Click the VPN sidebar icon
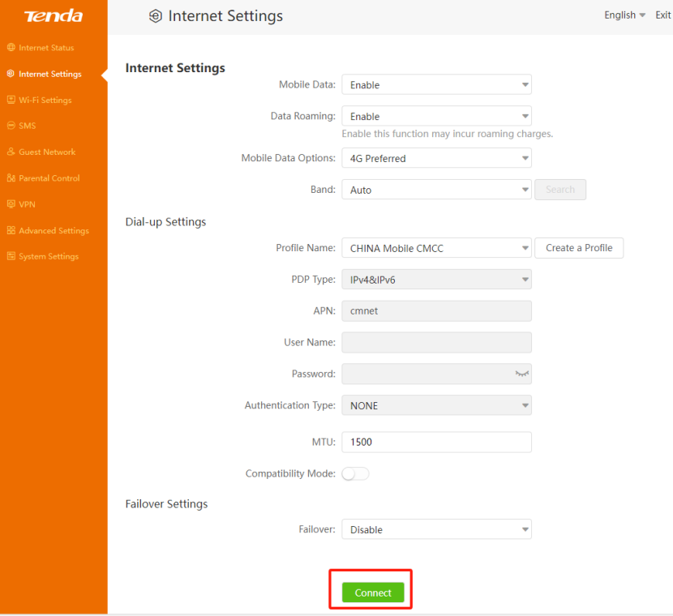The image size is (673, 616). (x=11, y=204)
